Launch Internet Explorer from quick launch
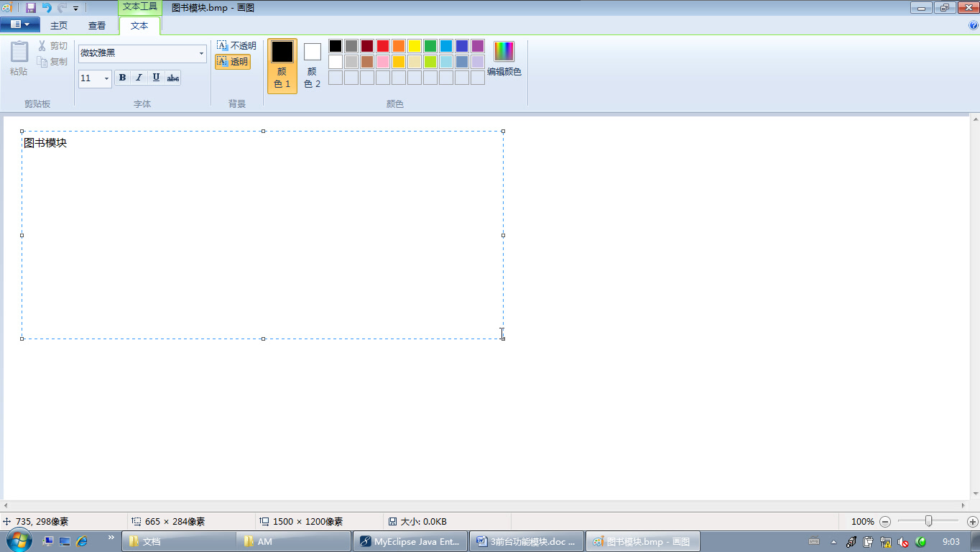 pyautogui.click(x=82, y=541)
